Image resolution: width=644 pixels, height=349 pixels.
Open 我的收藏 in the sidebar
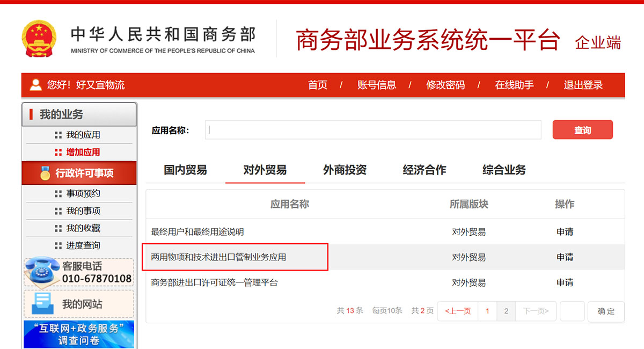(x=83, y=228)
